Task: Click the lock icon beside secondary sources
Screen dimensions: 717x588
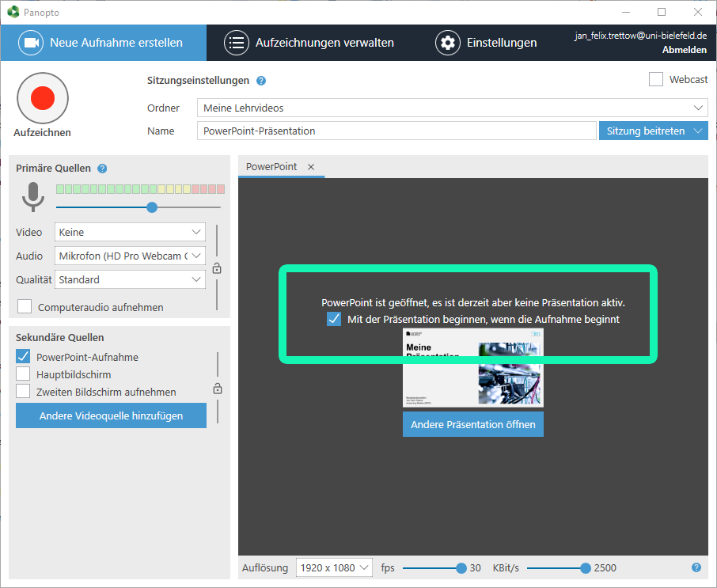Action: [217, 389]
